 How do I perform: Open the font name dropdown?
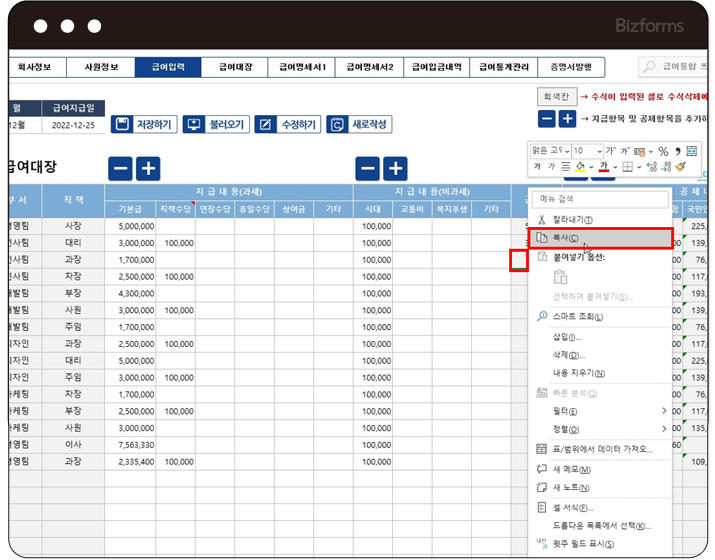coord(564,151)
